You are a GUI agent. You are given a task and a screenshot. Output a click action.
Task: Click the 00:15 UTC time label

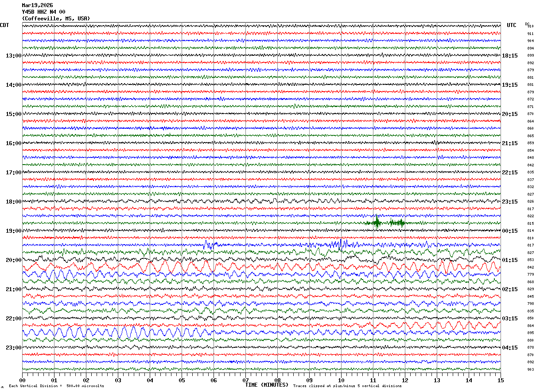pyautogui.click(x=510, y=231)
